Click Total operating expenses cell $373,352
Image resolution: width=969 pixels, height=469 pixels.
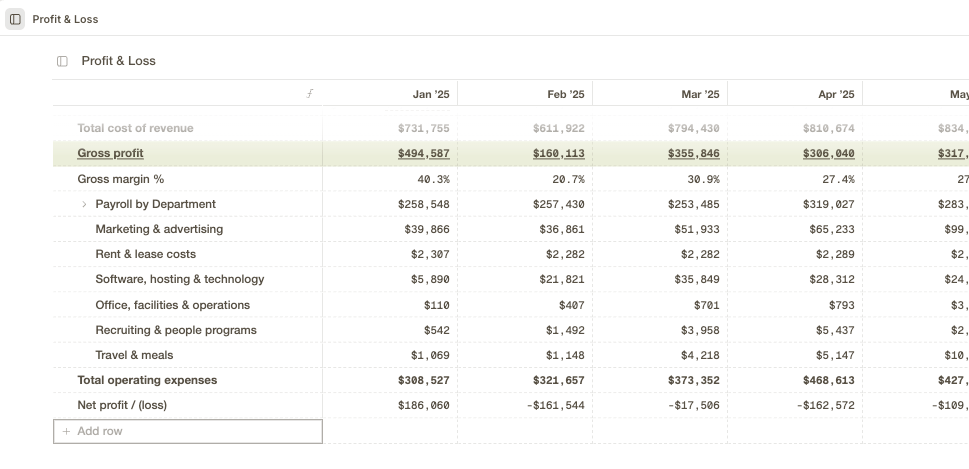click(x=693, y=380)
